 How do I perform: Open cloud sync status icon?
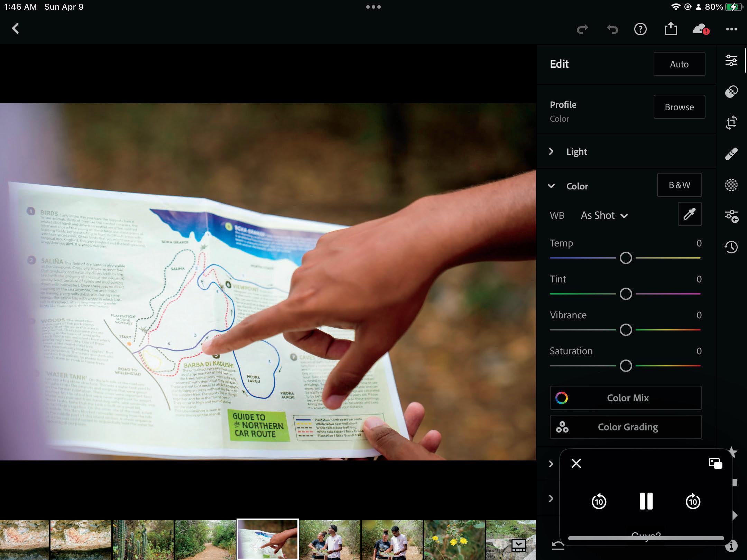click(x=701, y=29)
